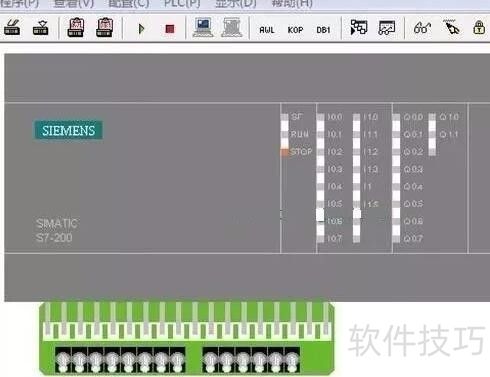The image size is (490, 377).
Task: Click the AWL view toolbar button
Action: point(267,30)
